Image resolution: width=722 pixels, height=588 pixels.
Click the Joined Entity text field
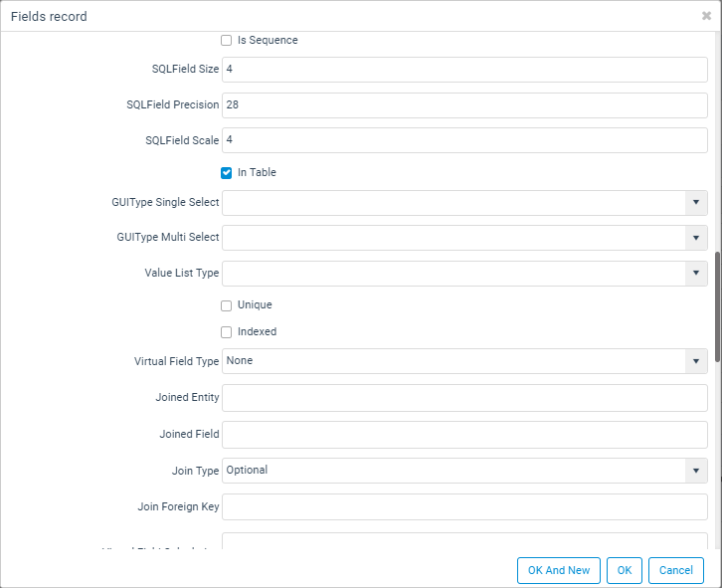coord(464,398)
